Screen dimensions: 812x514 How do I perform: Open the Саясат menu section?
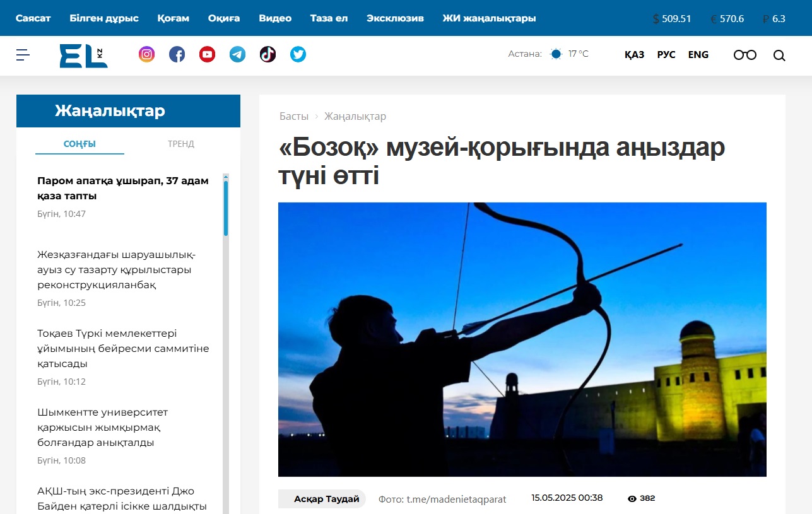tap(33, 18)
